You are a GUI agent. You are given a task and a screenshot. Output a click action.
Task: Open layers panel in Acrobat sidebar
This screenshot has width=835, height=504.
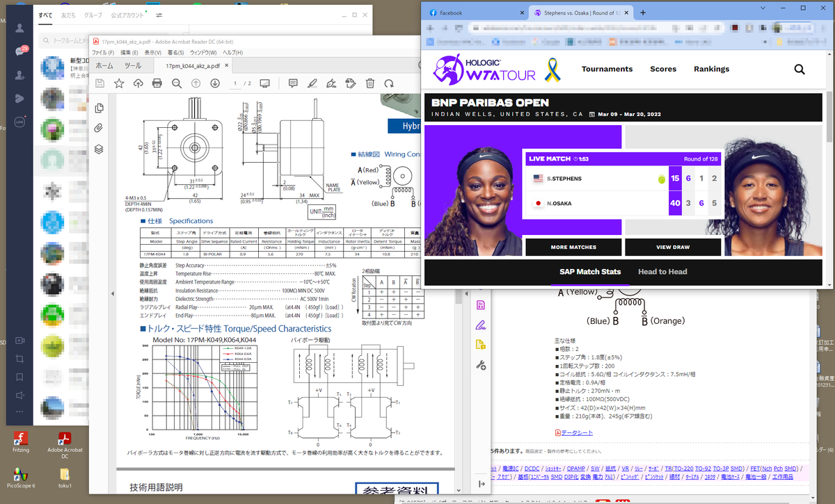point(100,149)
